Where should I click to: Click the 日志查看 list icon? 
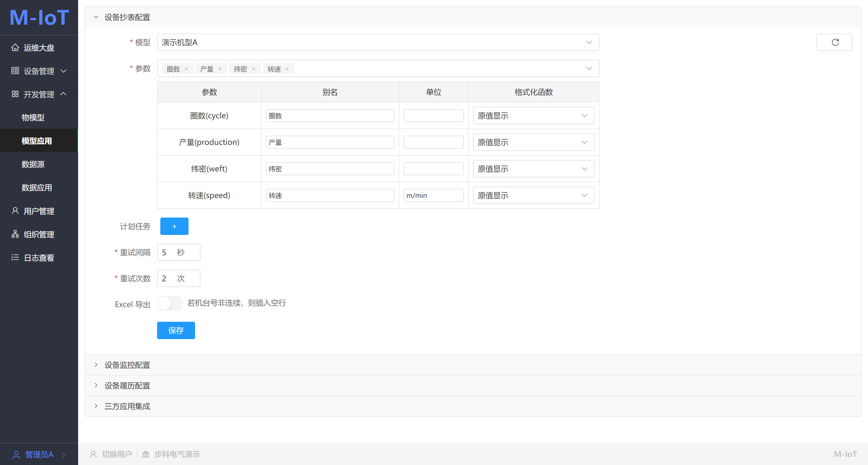click(x=15, y=257)
